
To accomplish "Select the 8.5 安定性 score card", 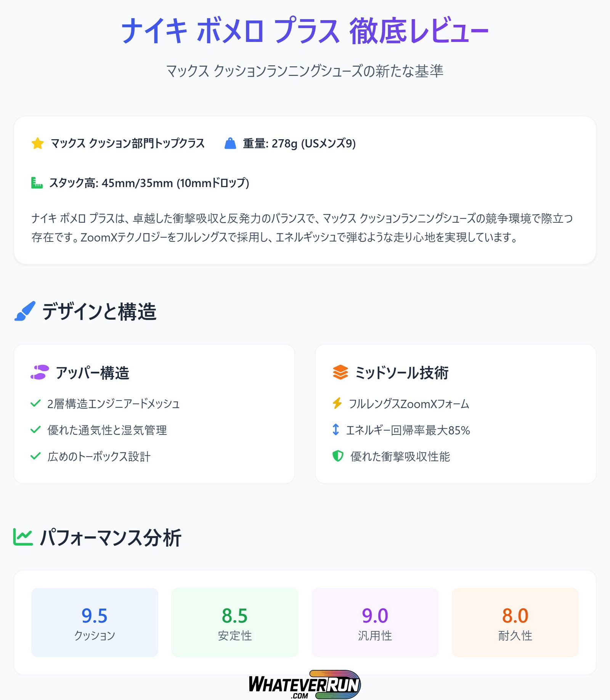I will pos(235,622).
